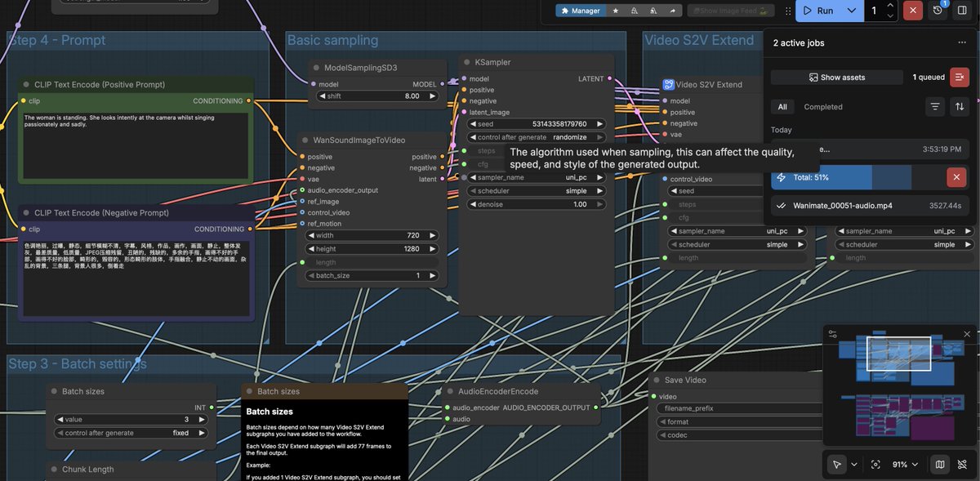The image size is (980, 481).
Task: Open the Wanimate_00051-audio.mp4 job entry
Action: point(870,206)
